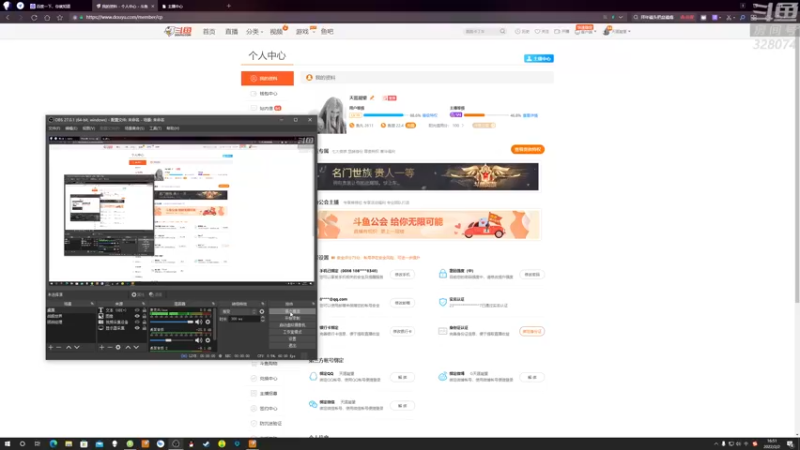Add a new source in OBS Sources panel
This screenshot has height=450, width=800.
coord(102,347)
